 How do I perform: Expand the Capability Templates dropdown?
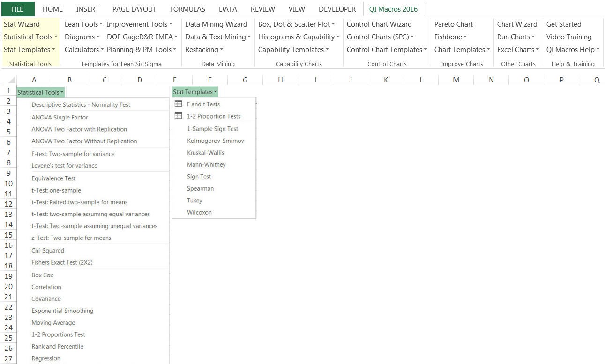293,49
